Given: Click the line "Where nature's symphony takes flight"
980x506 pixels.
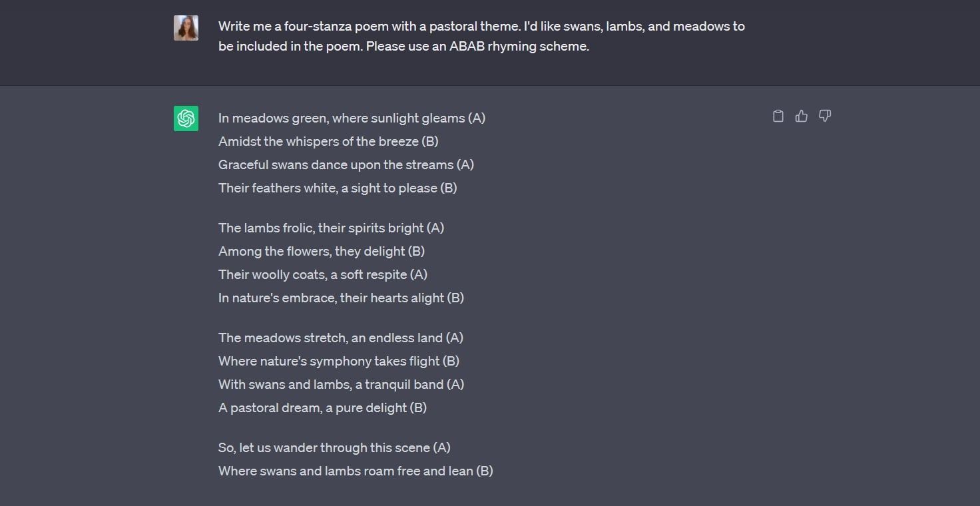Looking at the screenshot, I should [339, 362].
